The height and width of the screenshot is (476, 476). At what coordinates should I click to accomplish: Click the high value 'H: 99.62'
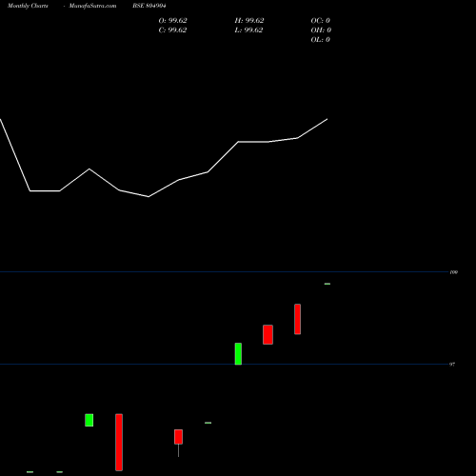249,21
